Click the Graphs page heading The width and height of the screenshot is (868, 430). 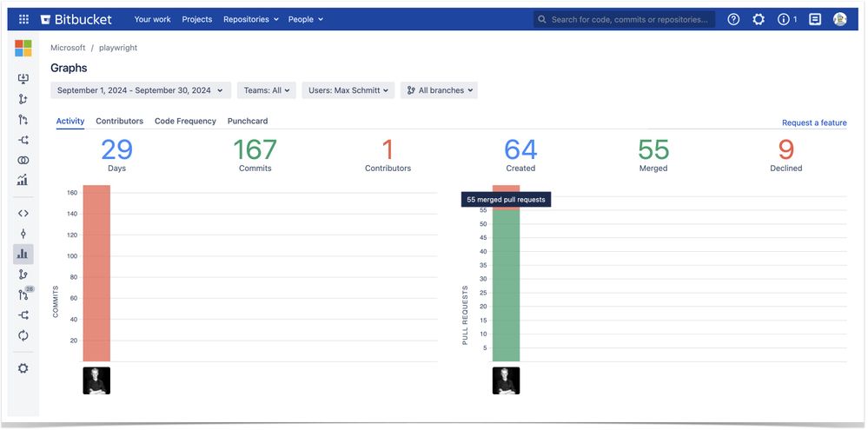69,68
